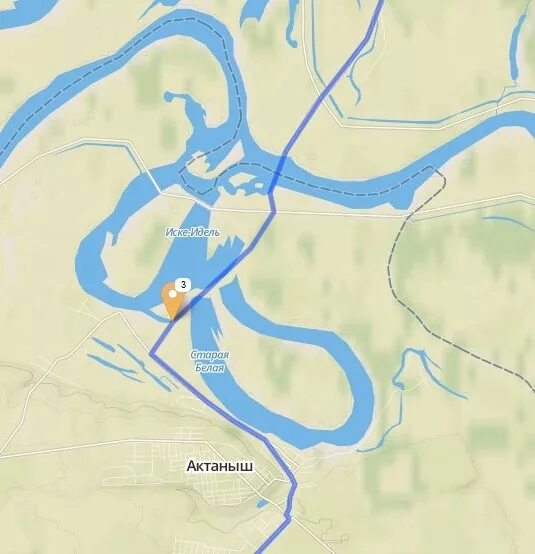Image resolution: width=535 pixels, height=554 pixels.
Task: Click the Иске-Идель water label
Action: [193, 232]
